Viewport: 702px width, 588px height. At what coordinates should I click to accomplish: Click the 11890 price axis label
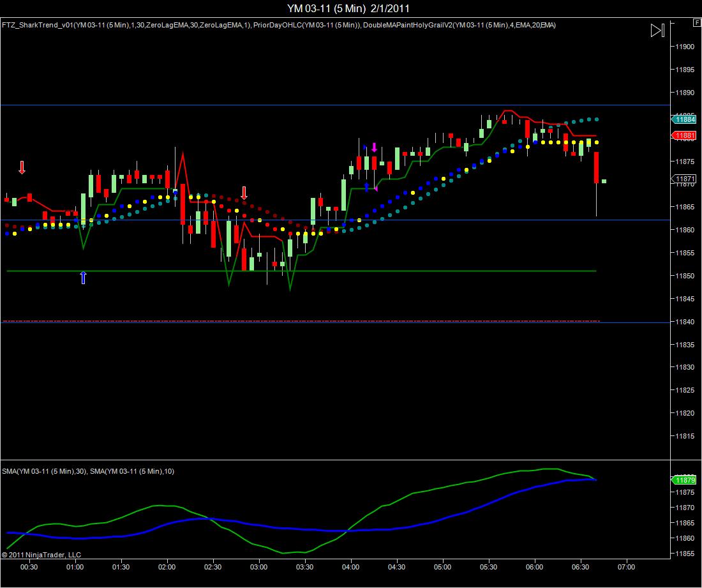tap(685, 92)
